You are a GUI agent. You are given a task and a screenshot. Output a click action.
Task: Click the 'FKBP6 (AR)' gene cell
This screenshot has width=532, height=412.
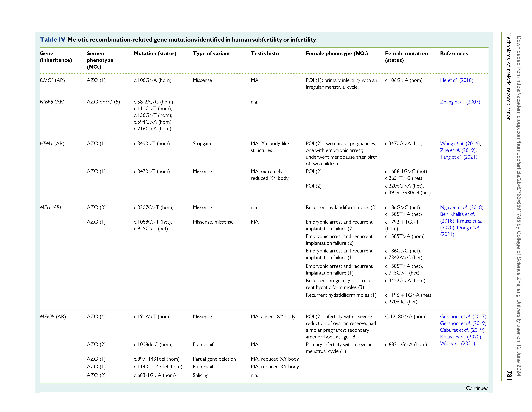pyautogui.click(x=52, y=102)
